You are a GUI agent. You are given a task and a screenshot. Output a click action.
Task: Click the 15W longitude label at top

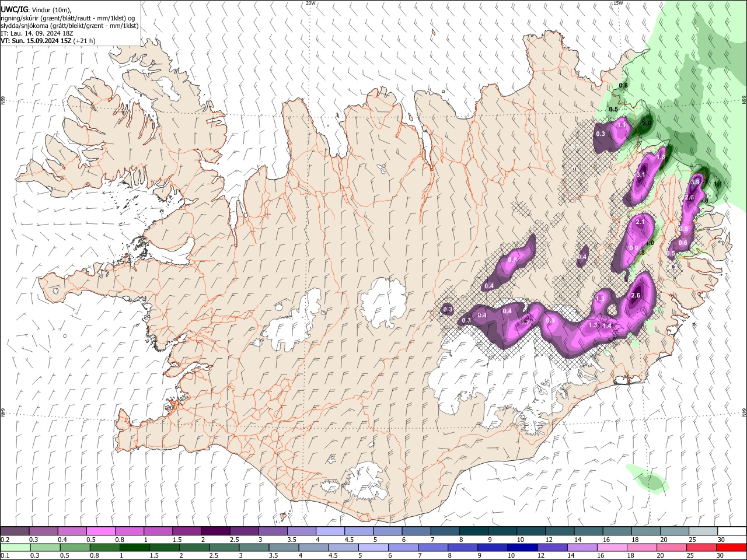(618, 3)
